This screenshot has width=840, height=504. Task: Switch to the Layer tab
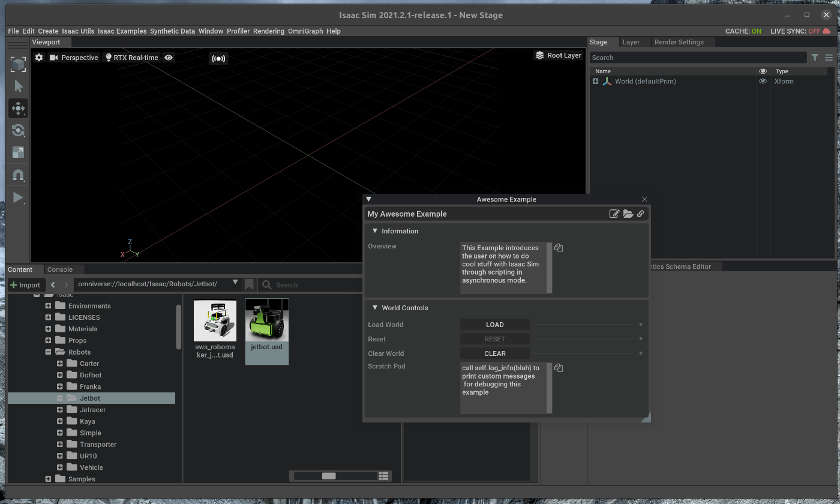click(x=631, y=42)
